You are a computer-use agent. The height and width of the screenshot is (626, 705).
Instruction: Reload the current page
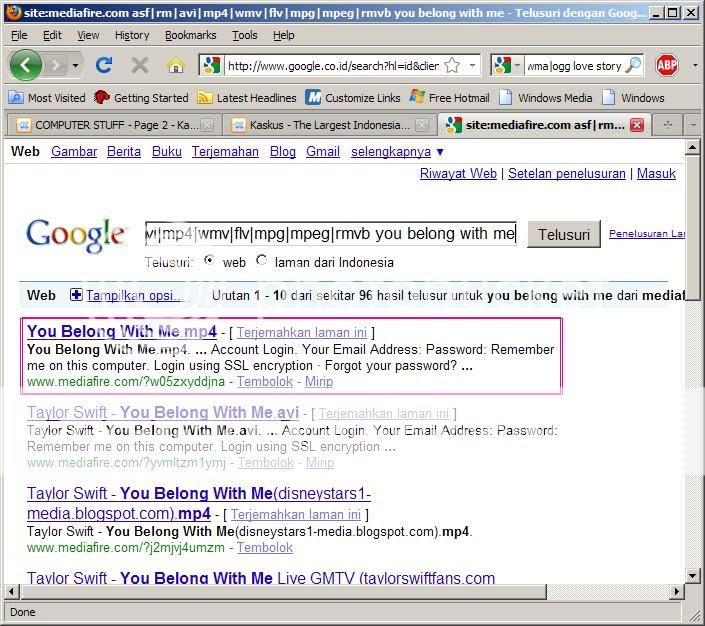104,66
